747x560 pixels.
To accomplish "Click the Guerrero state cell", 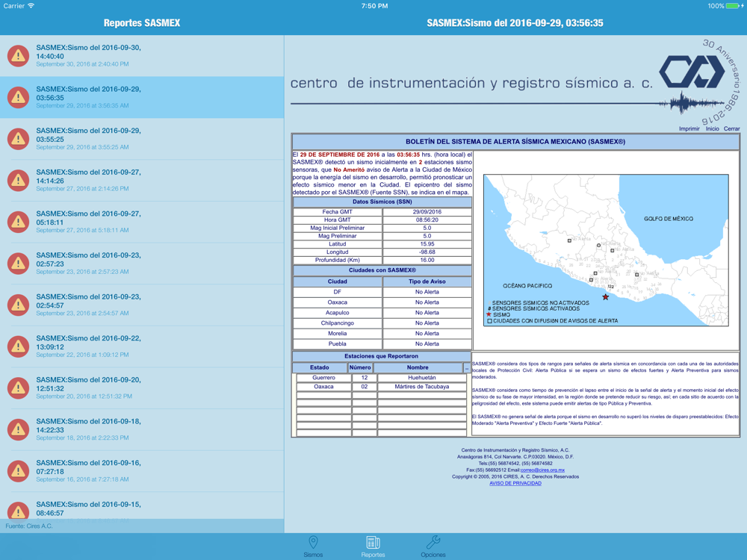I will [324, 378].
